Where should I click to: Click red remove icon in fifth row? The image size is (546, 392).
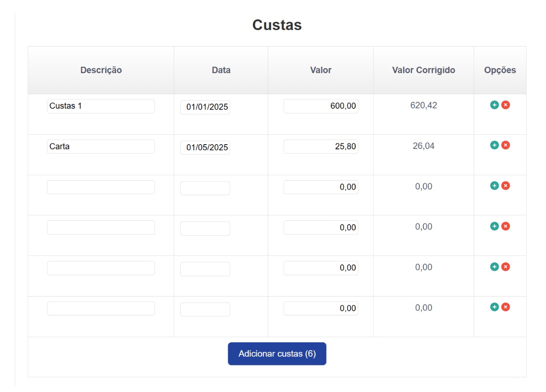point(505,267)
